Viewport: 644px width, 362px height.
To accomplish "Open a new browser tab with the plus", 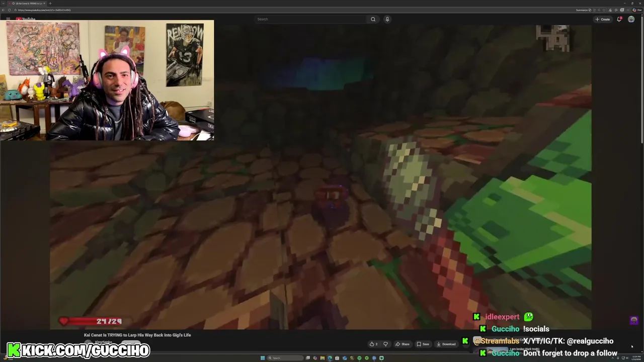I will click(x=50, y=4).
